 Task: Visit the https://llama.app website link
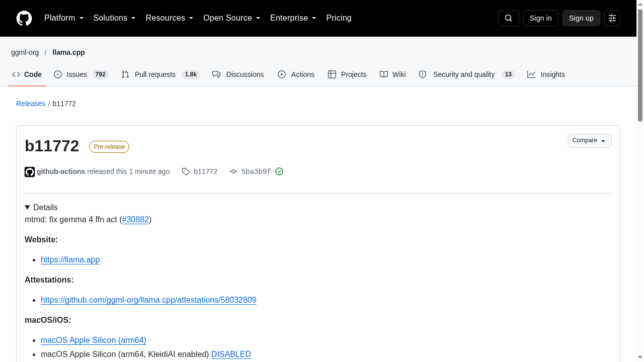coord(70,259)
